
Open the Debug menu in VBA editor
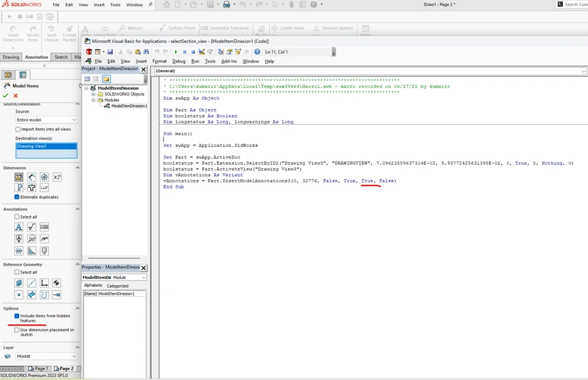[179, 61]
